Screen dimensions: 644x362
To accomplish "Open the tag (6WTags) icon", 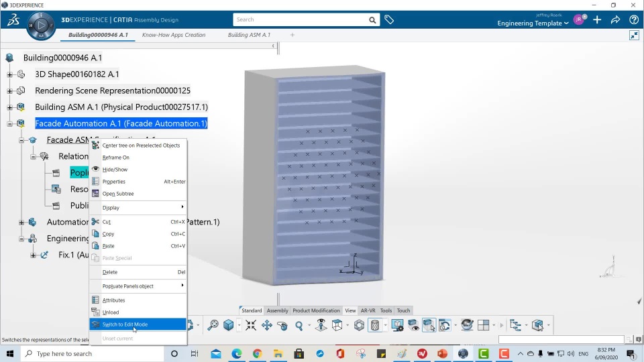I will [x=389, y=19].
